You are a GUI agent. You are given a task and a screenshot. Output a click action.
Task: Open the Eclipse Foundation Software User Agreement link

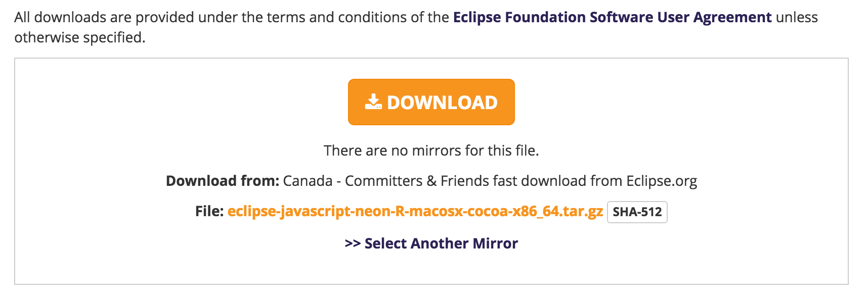click(x=612, y=17)
